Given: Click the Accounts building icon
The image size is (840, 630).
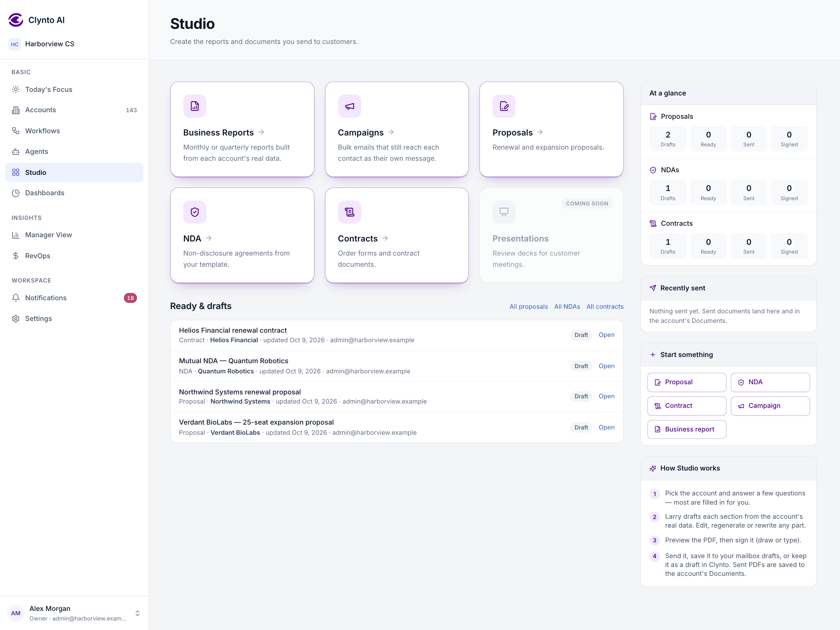Looking at the screenshot, I should tap(15, 110).
